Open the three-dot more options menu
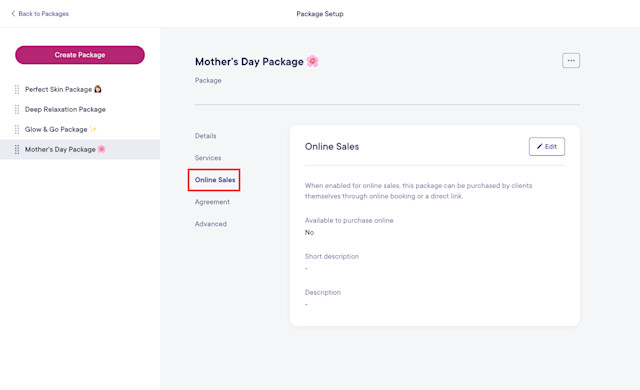 click(571, 60)
